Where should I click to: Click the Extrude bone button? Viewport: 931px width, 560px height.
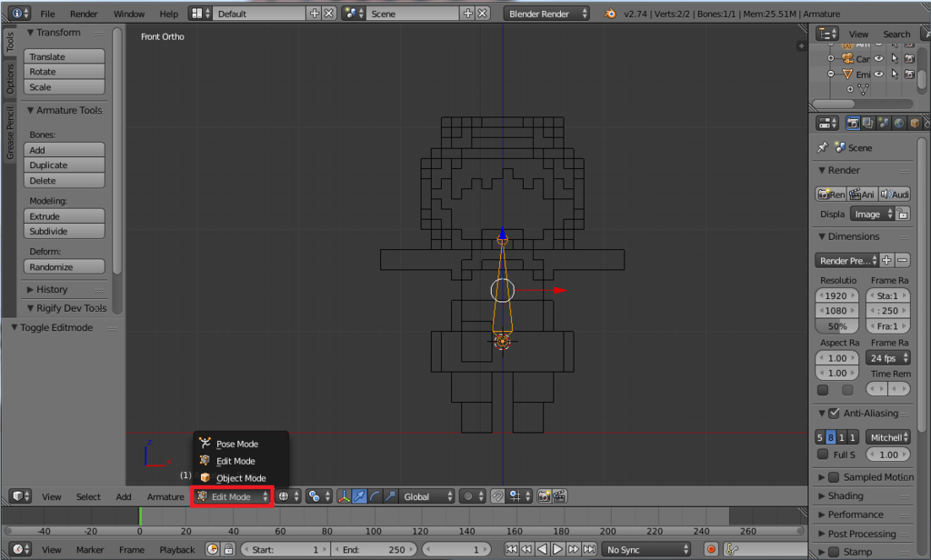click(65, 216)
